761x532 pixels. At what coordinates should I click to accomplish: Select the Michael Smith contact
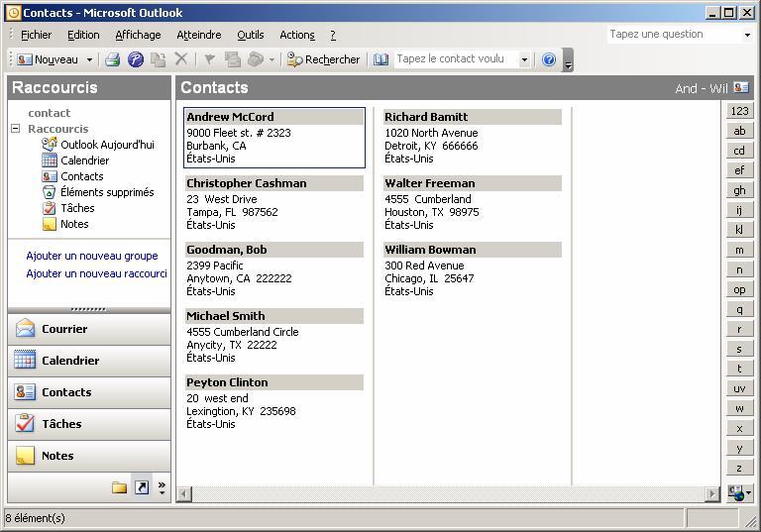(274, 337)
